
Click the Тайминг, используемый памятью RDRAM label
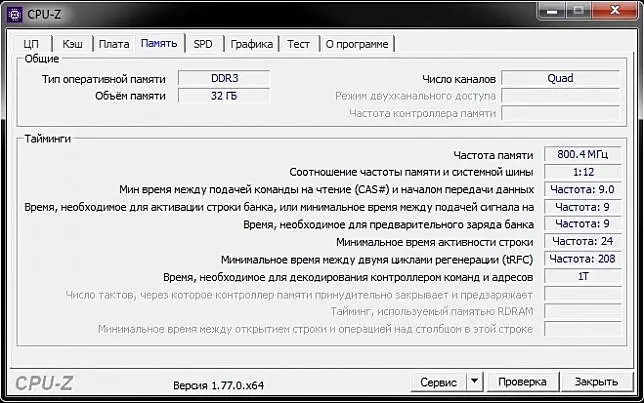tap(432, 312)
